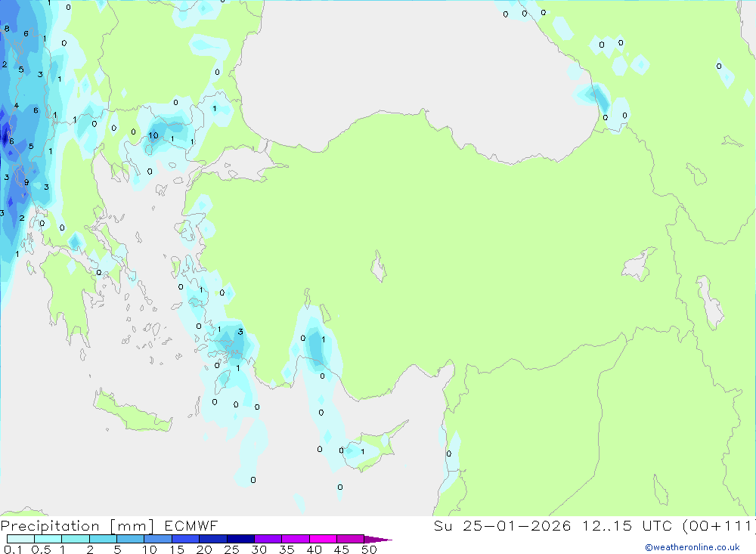Click the weatheronline.co.uk copyright link
This screenshot has width=756, height=554.
[692, 547]
